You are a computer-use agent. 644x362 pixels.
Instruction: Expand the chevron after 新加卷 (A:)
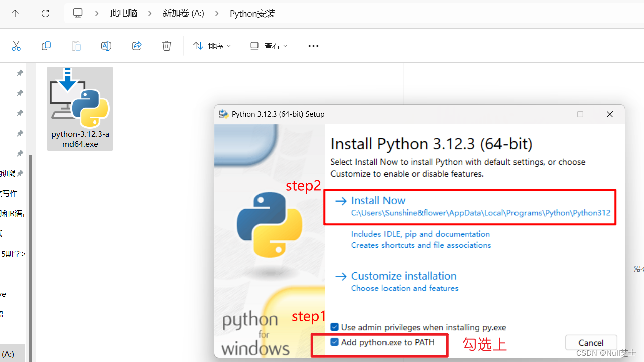pos(217,14)
